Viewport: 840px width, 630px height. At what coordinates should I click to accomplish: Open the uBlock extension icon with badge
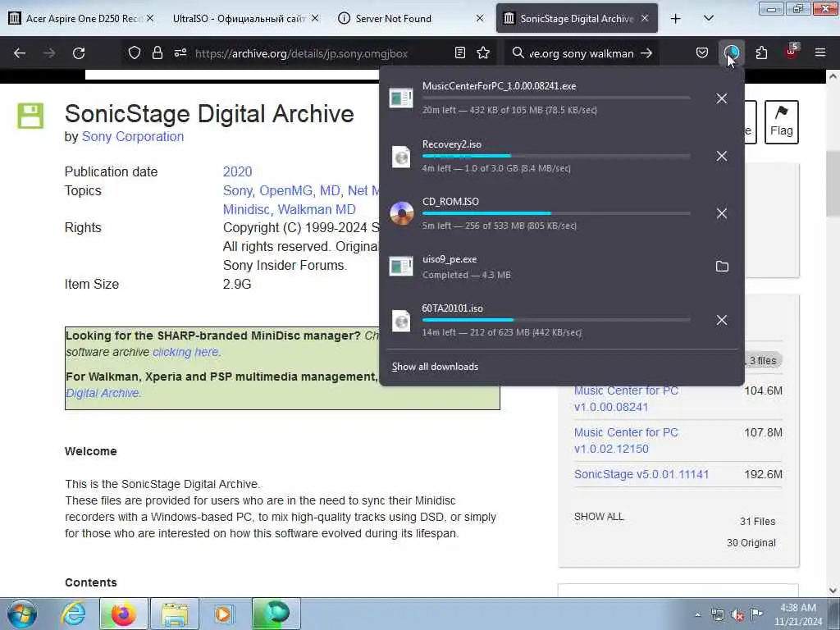coord(792,52)
